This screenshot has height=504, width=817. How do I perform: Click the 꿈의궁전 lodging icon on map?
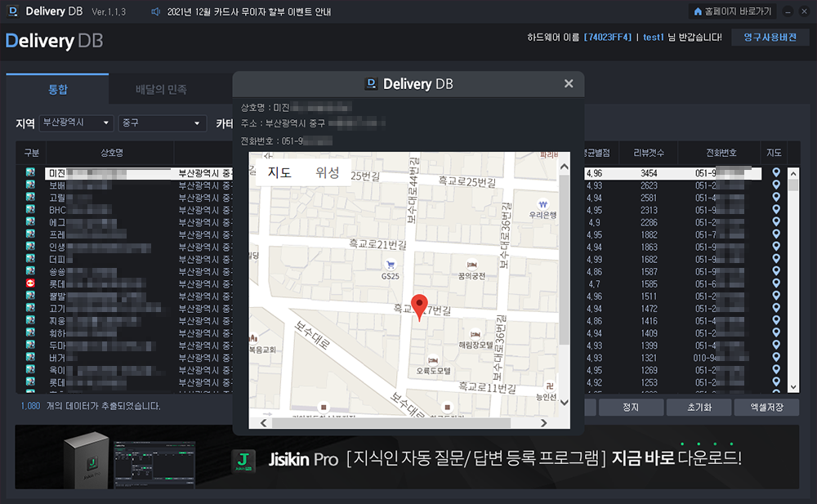click(x=471, y=265)
